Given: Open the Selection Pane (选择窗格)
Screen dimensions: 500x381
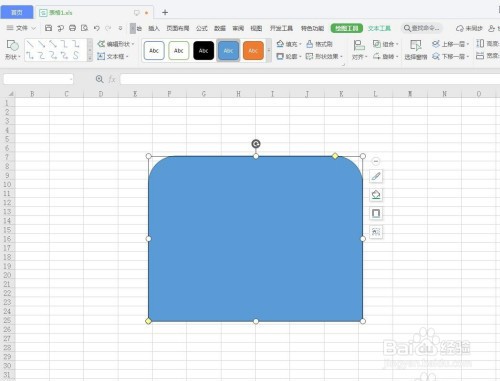Looking at the screenshot, I should click(416, 50).
